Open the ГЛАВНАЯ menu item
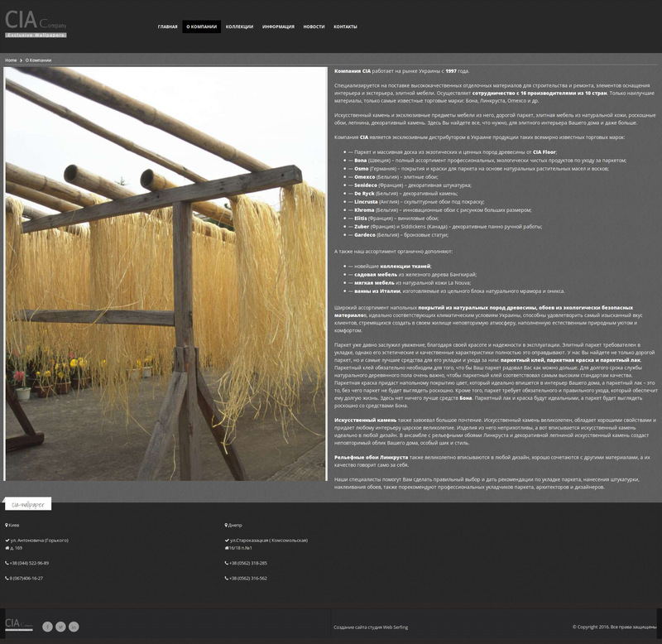The width and height of the screenshot is (662, 644). coord(168,26)
